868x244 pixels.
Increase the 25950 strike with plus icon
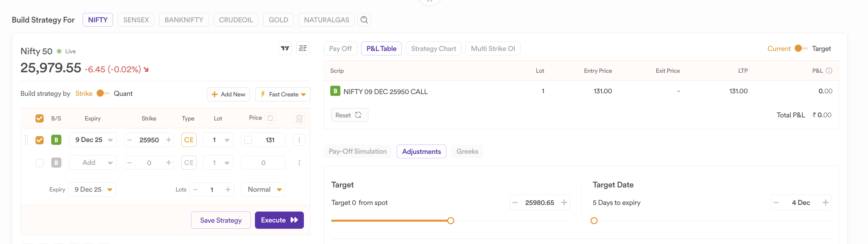click(168, 140)
